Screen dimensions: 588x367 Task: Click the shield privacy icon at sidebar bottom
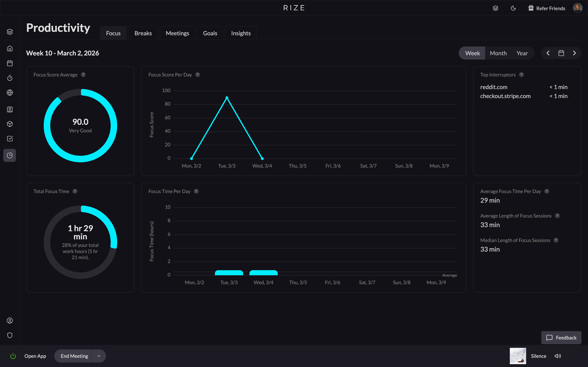pyautogui.click(x=10, y=335)
